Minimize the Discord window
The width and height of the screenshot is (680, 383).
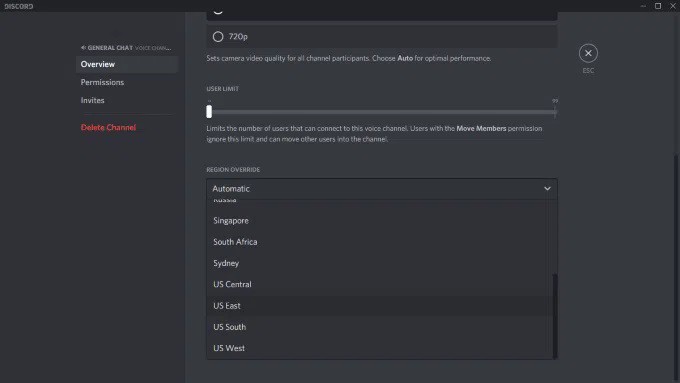(643, 6)
